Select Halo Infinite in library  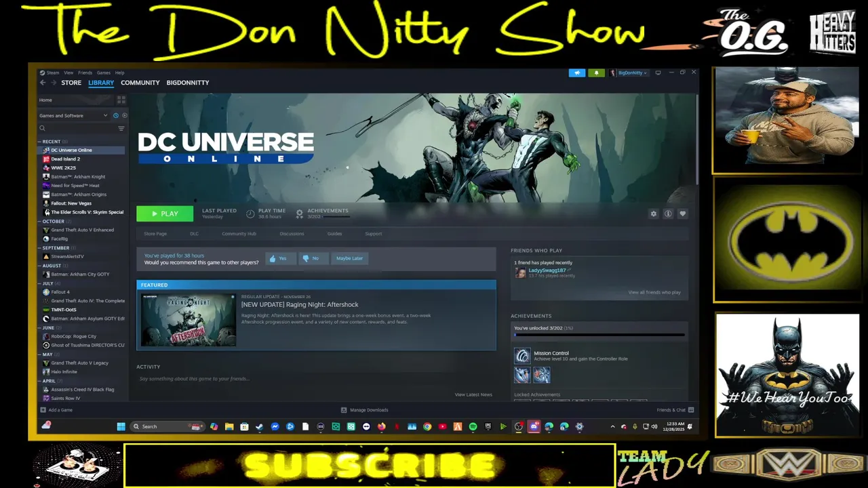point(64,371)
